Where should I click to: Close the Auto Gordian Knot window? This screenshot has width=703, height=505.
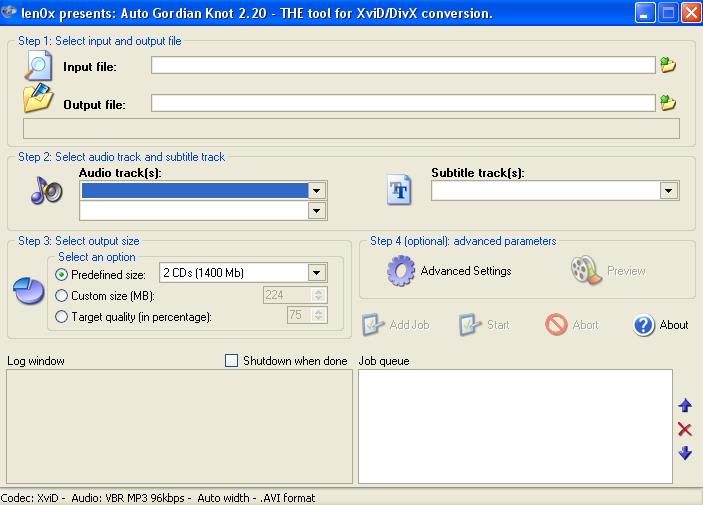691,13
